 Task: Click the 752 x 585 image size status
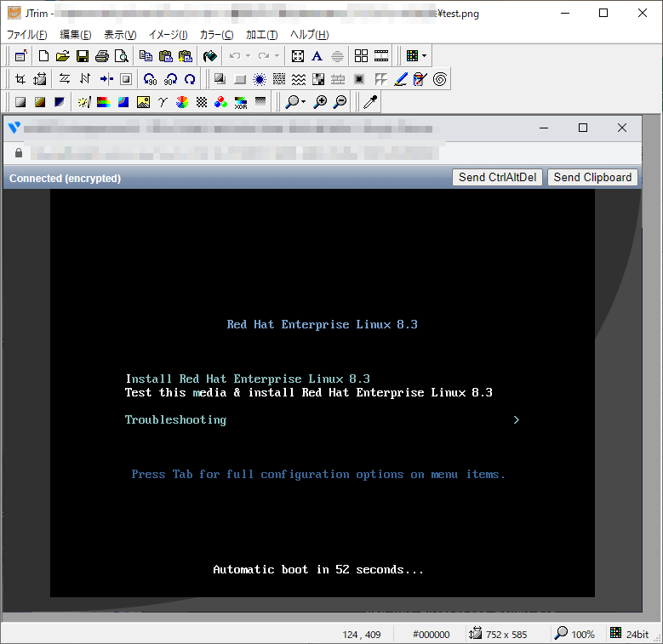click(x=498, y=634)
